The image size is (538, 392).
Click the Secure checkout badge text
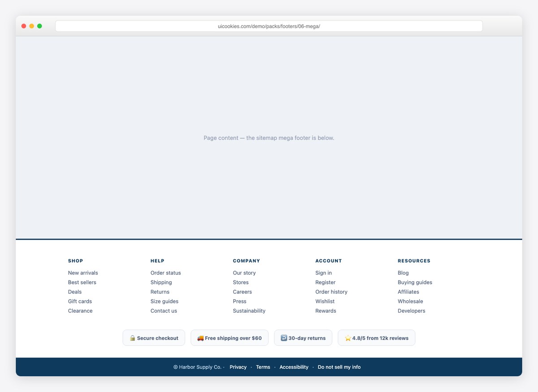158,338
